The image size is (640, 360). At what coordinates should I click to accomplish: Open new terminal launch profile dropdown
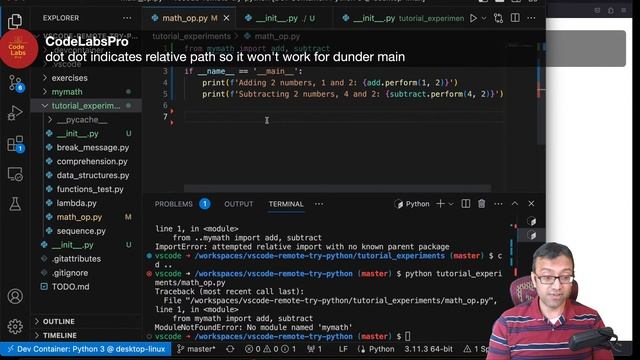(x=451, y=204)
